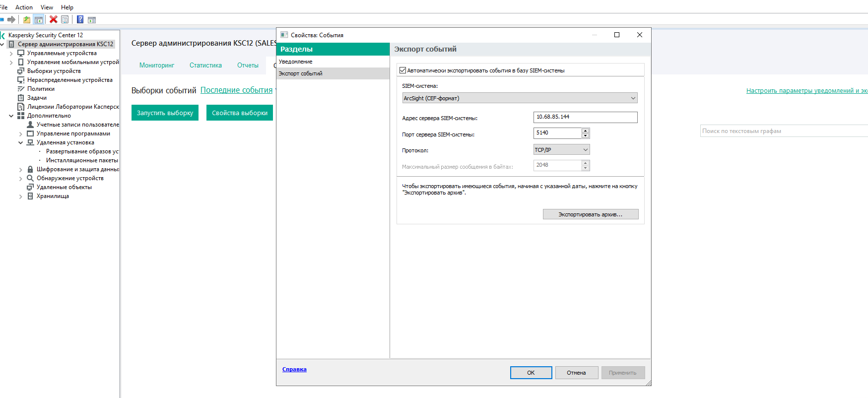Viewport: 868px width, 398px height.
Task: Click the icon beside Выборки устройств
Action: pyautogui.click(x=21, y=71)
